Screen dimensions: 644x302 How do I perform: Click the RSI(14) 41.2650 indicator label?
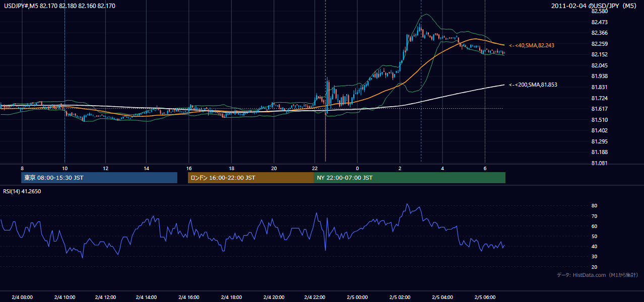[22, 191]
